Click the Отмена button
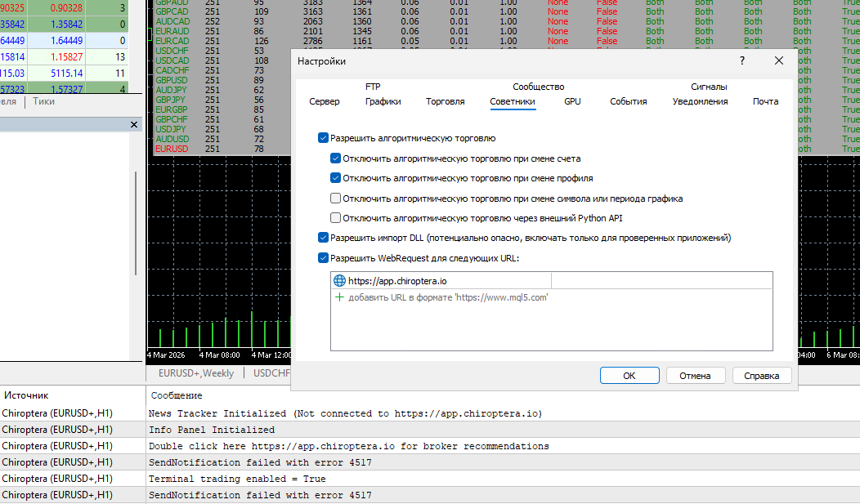 696,376
